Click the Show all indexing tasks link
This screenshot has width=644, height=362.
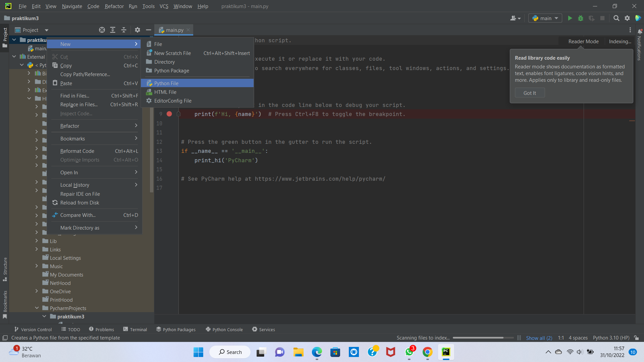(x=539, y=338)
